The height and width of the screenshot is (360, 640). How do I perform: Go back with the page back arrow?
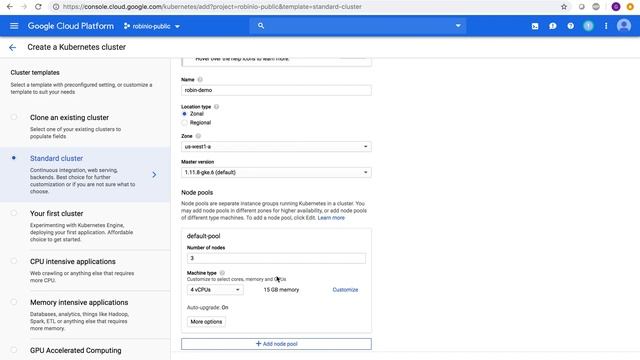(13, 47)
